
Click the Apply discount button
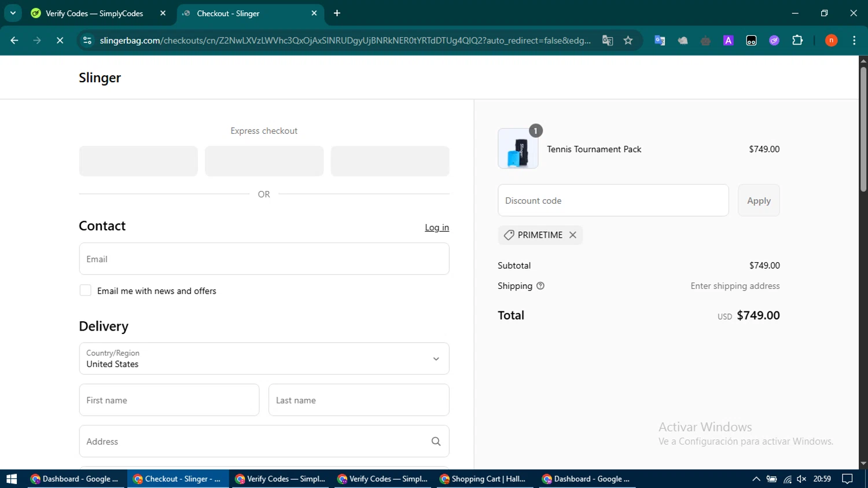click(x=759, y=200)
